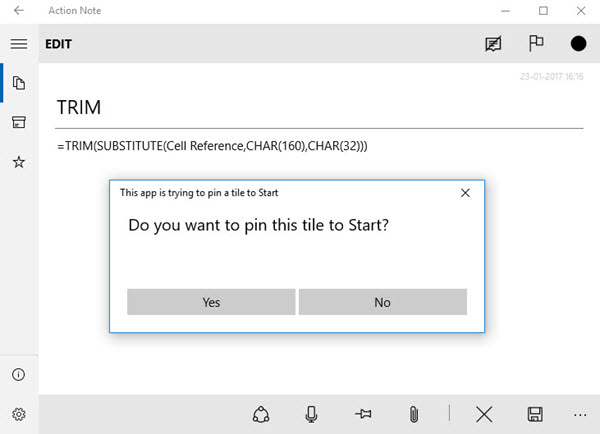Viewport: 600px width, 434px height.
Task: Open the info icon in sidebar
Action: click(18, 374)
